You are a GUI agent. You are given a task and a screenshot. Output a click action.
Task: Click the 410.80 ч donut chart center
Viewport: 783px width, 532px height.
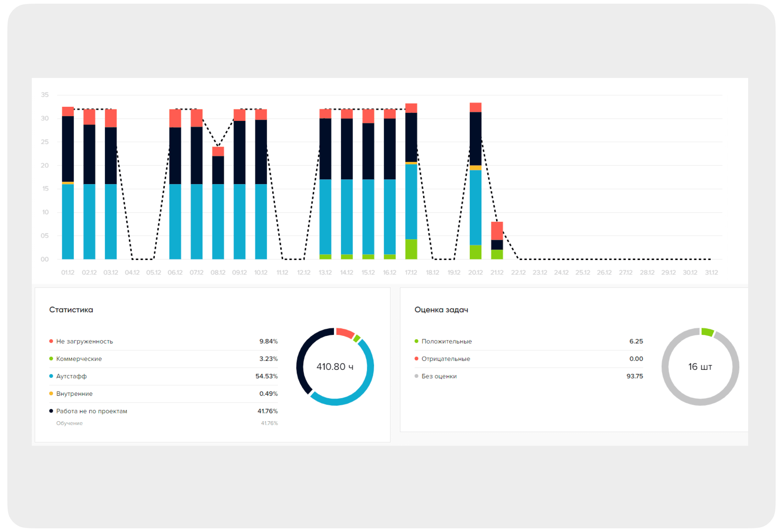pyautogui.click(x=335, y=366)
